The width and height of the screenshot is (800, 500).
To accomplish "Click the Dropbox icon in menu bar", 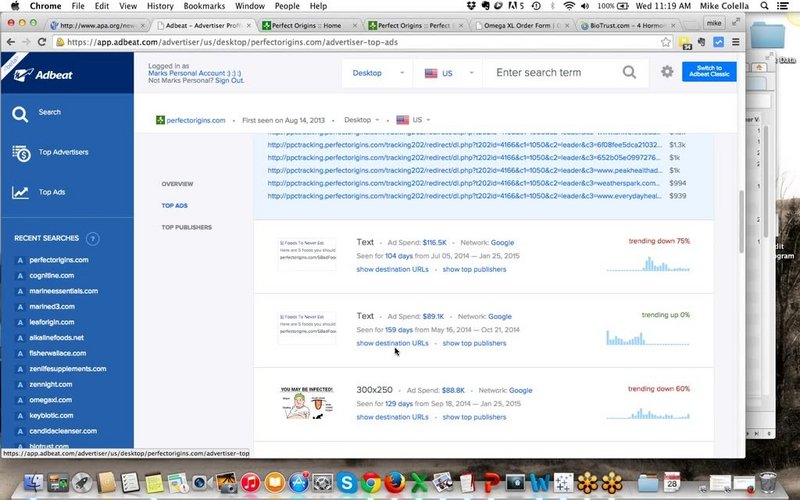I will (472, 6).
